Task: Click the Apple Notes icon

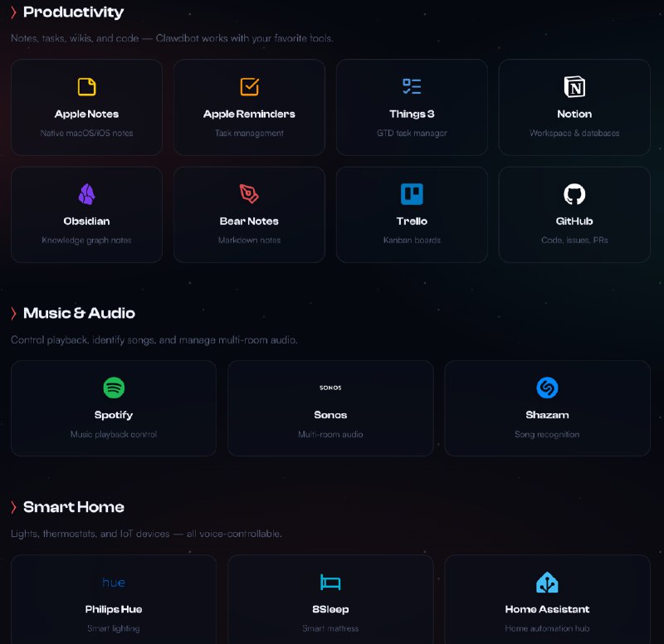Action: 86,87
